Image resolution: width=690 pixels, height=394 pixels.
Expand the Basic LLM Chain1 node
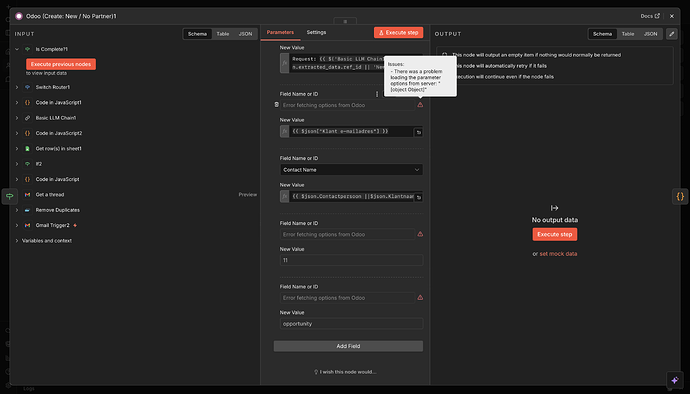coord(17,118)
